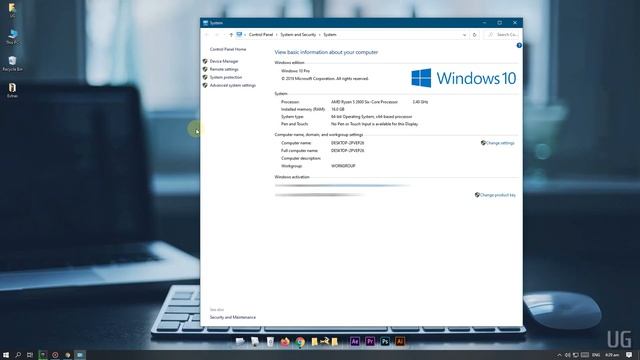This screenshot has width=640, height=360.
Task: Select AMD Ryzen 5 2600 processor text
Action: 364,102
